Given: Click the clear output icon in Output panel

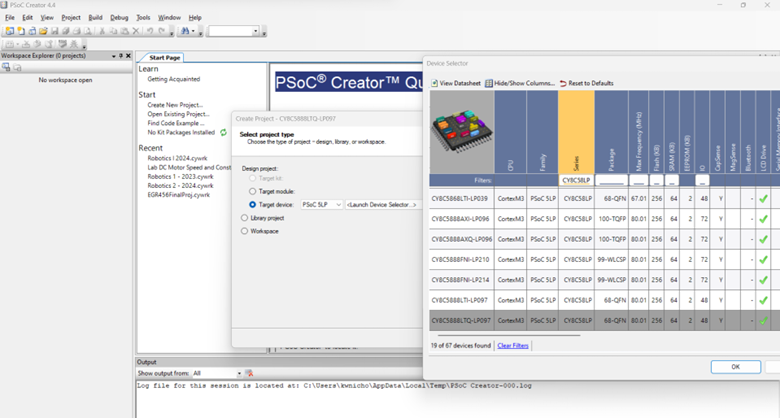Looking at the screenshot, I should [x=250, y=373].
